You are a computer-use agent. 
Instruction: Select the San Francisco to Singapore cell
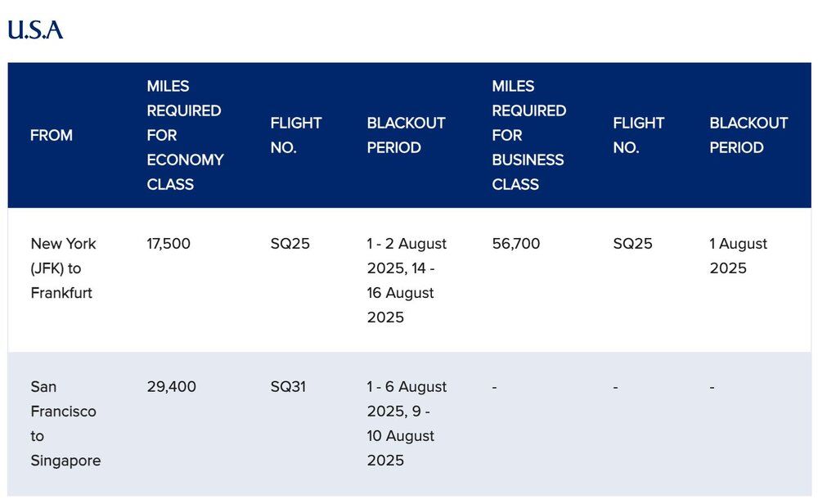(65, 423)
